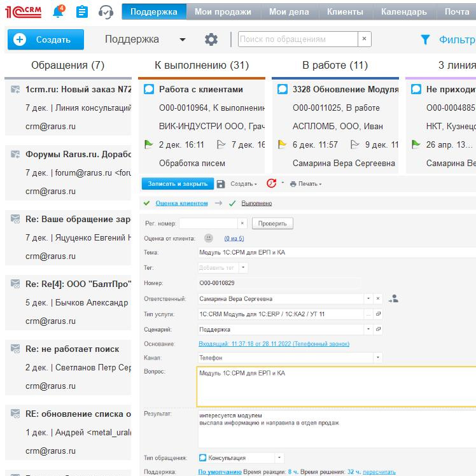Click the Проверить button
This screenshot has width=476, height=476.
click(272, 223)
